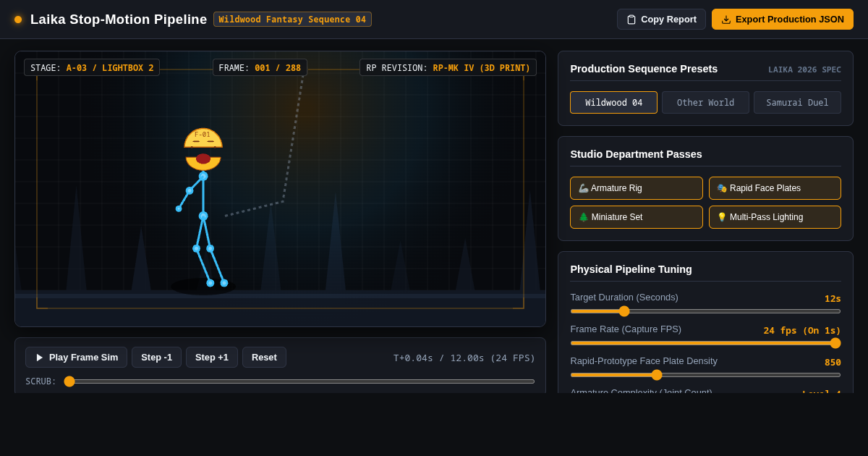Click the arm emoji on Armature Rig

pyautogui.click(x=583, y=188)
